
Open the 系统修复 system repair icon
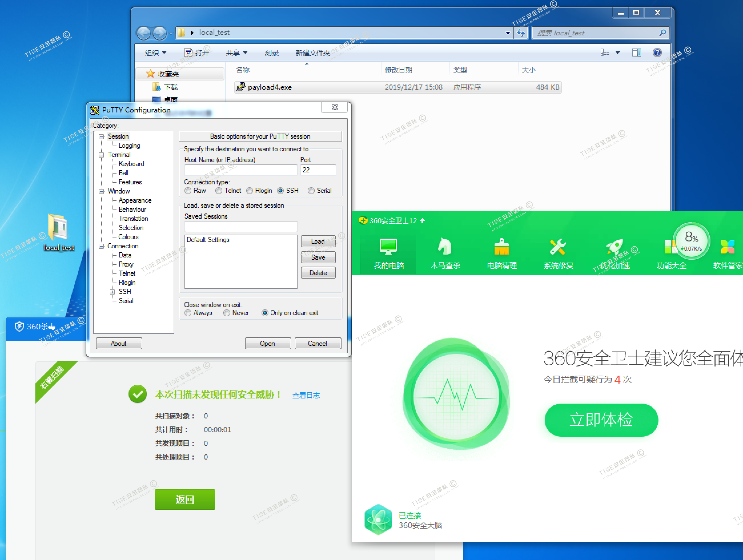[558, 247]
